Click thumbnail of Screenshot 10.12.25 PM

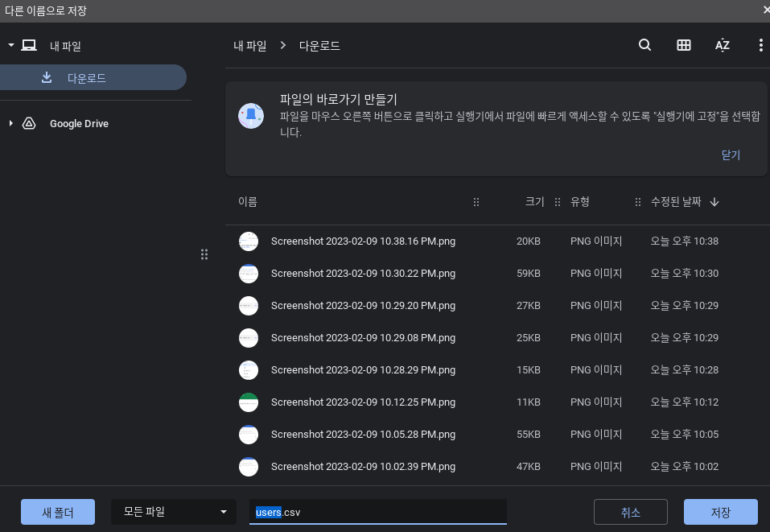pos(249,402)
